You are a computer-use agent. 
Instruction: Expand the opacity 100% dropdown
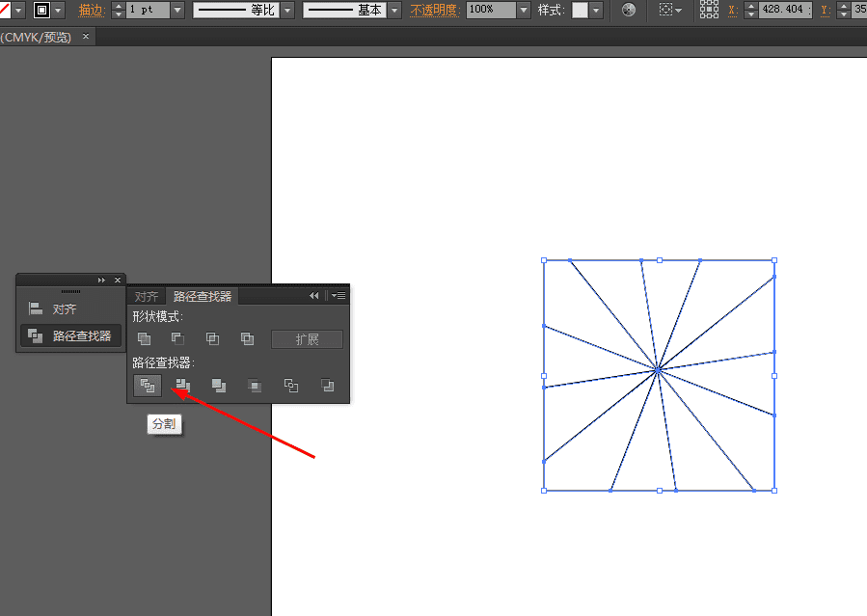click(x=523, y=11)
